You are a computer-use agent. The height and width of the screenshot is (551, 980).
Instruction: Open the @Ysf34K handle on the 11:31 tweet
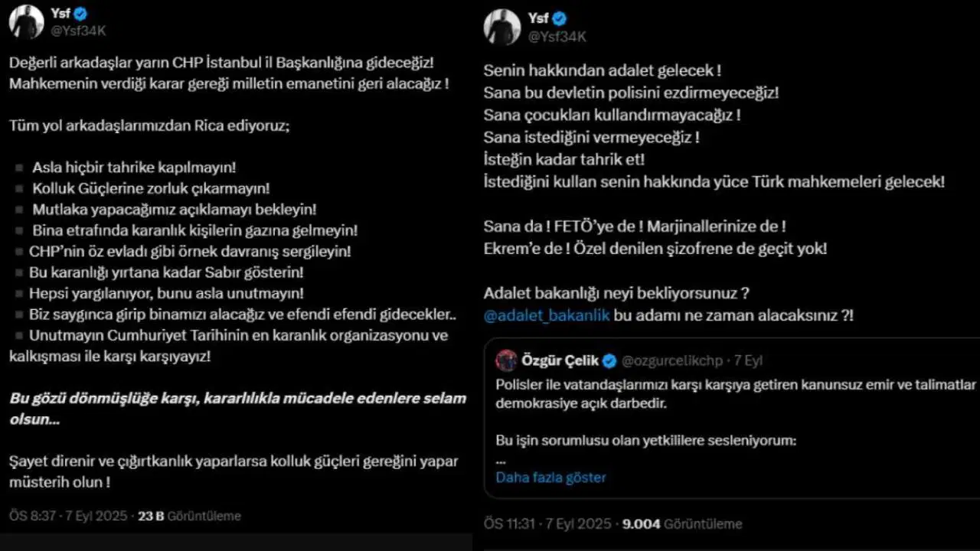click(557, 36)
